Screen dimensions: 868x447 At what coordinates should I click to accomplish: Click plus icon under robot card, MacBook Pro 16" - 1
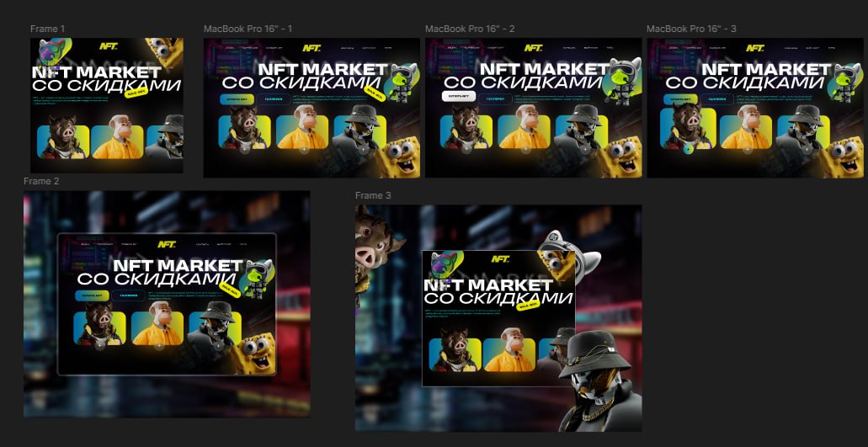tap(363, 149)
